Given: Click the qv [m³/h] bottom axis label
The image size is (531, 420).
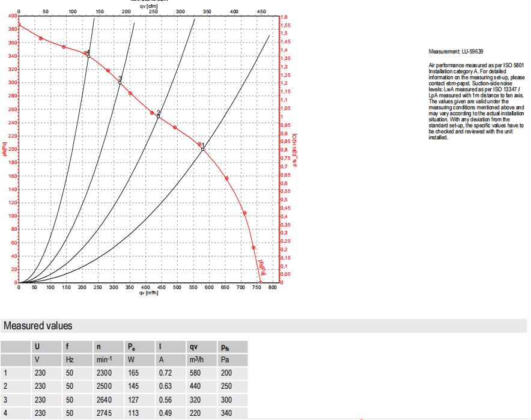Looking at the screenshot, I should [x=148, y=293].
